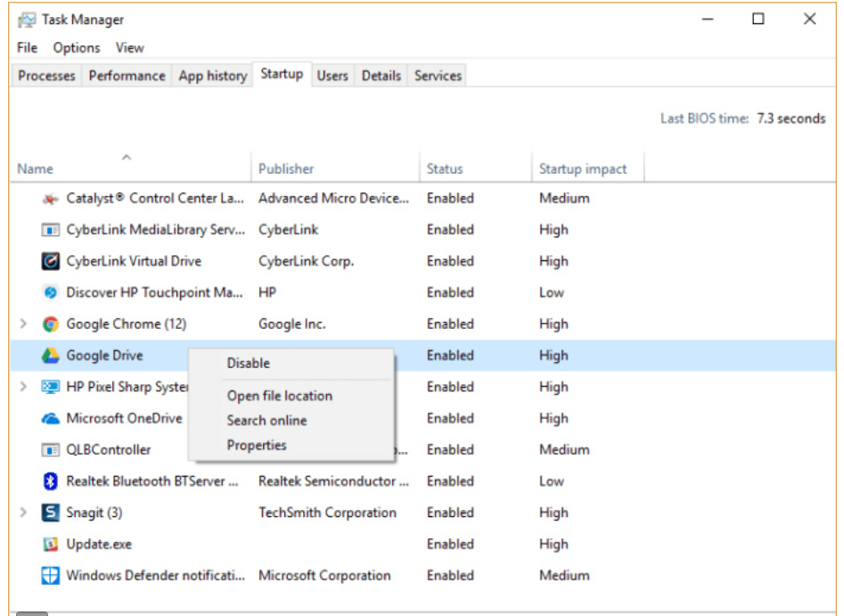The height and width of the screenshot is (616, 844).
Task: Open the Options menu
Action: (77, 48)
